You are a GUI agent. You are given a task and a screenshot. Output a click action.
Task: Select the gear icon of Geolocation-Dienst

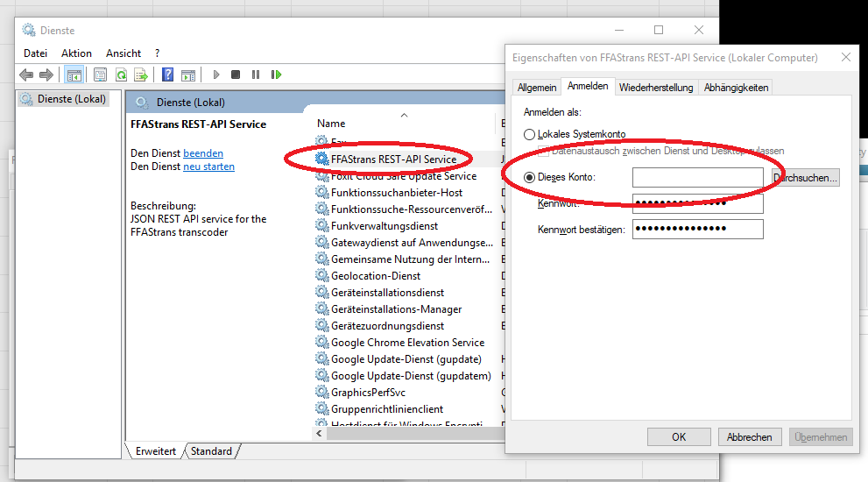[x=321, y=275]
